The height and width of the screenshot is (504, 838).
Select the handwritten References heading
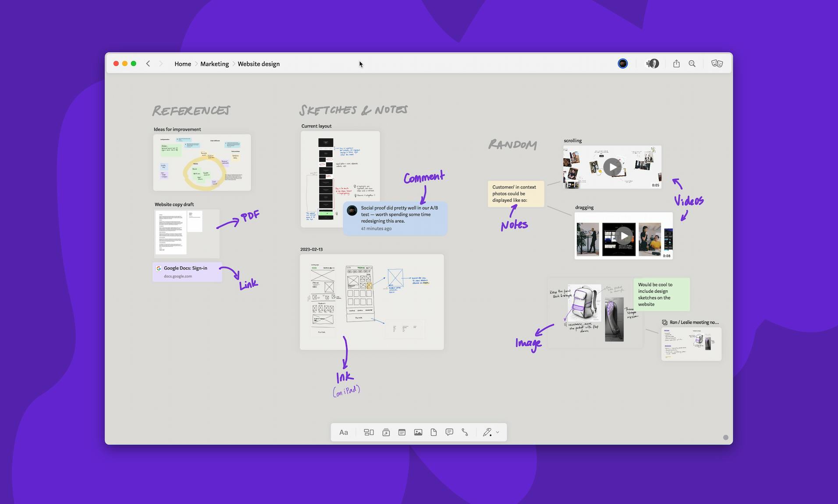click(x=191, y=110)
